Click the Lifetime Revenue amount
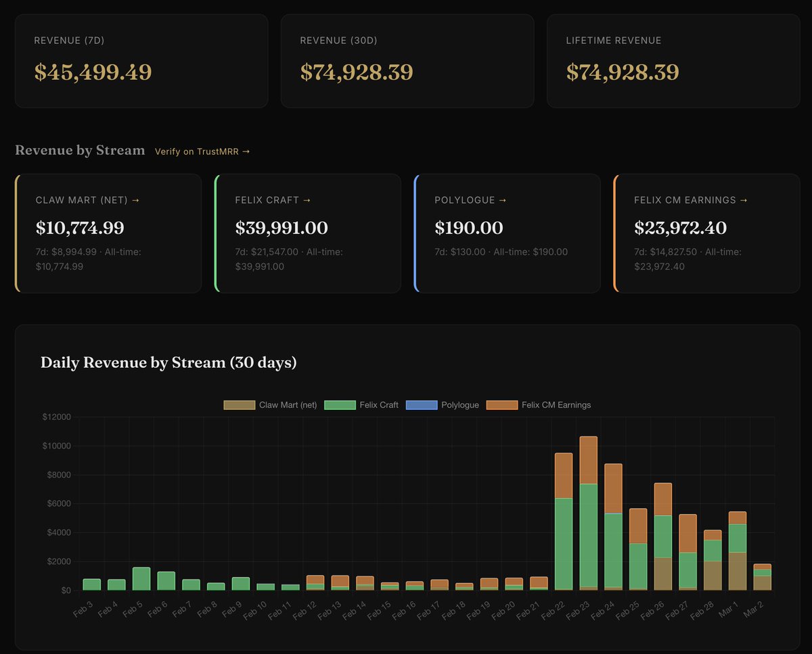This screenshot has height=654, width=812. click(623, 72)
